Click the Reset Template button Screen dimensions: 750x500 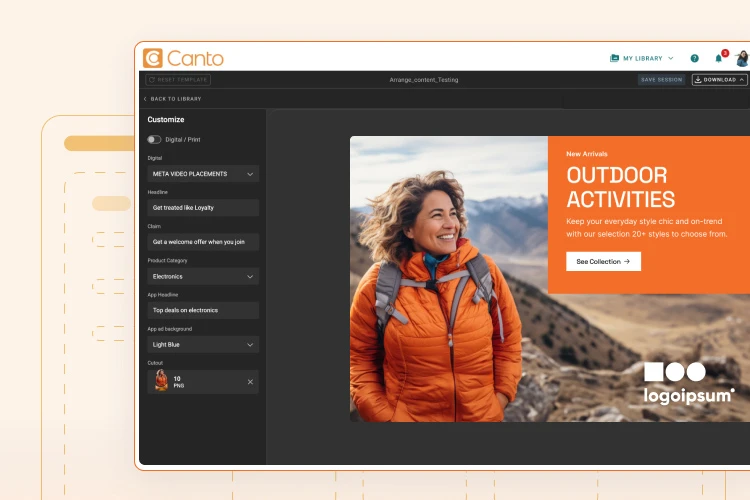[178, 80]
